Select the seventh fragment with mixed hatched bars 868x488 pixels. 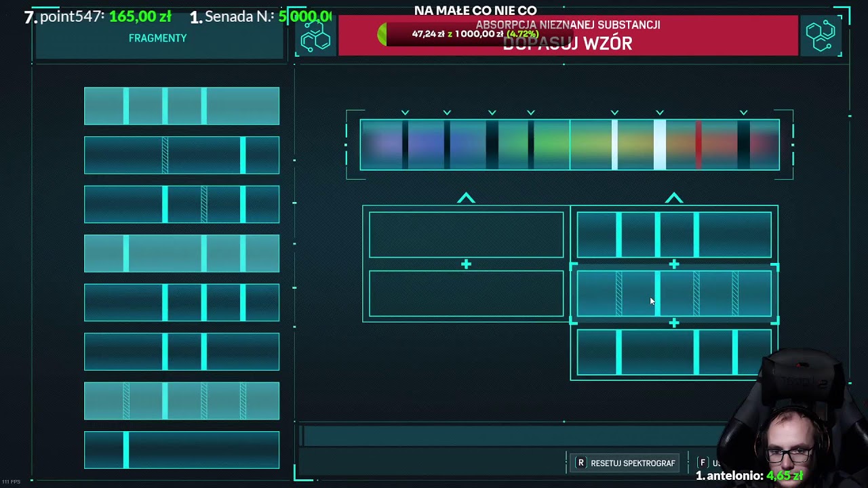[182, 401]
